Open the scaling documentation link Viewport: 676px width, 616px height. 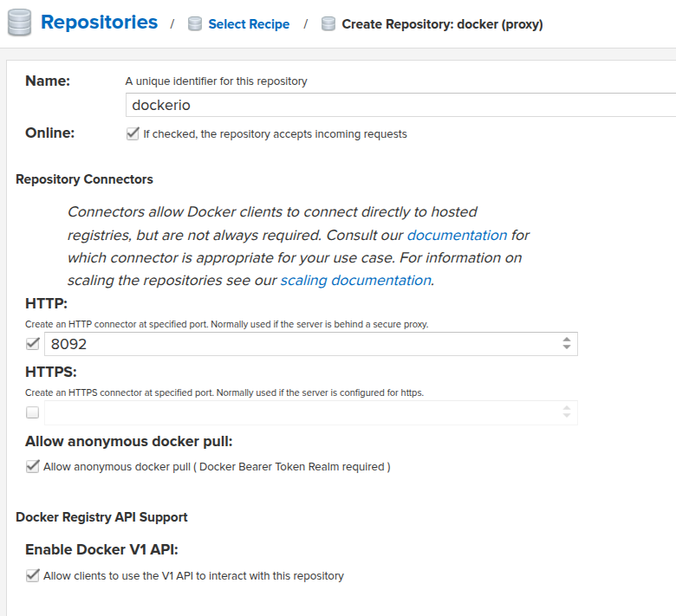[356, 280]
